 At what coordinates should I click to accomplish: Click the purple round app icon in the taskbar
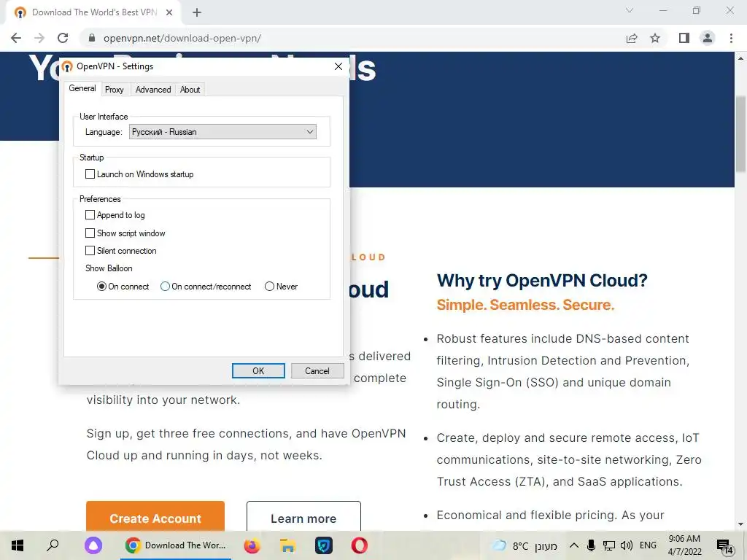93,545
